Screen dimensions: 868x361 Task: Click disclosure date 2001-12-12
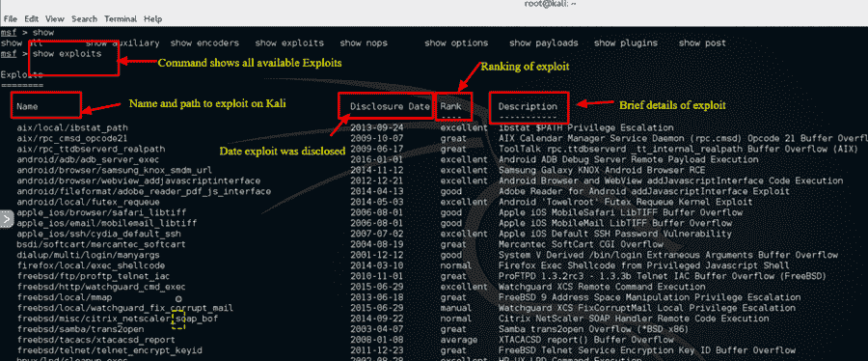[x=376, y=254]
